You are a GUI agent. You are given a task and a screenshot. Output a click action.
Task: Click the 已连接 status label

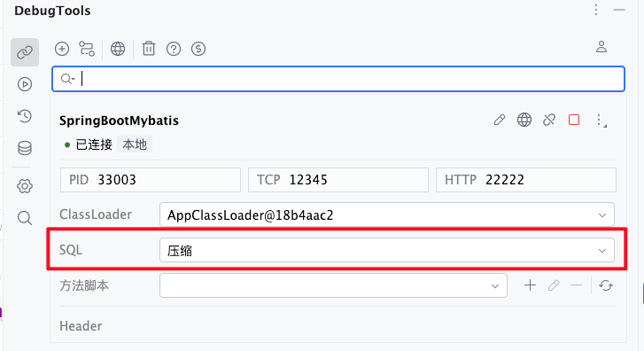click(94, 144)
